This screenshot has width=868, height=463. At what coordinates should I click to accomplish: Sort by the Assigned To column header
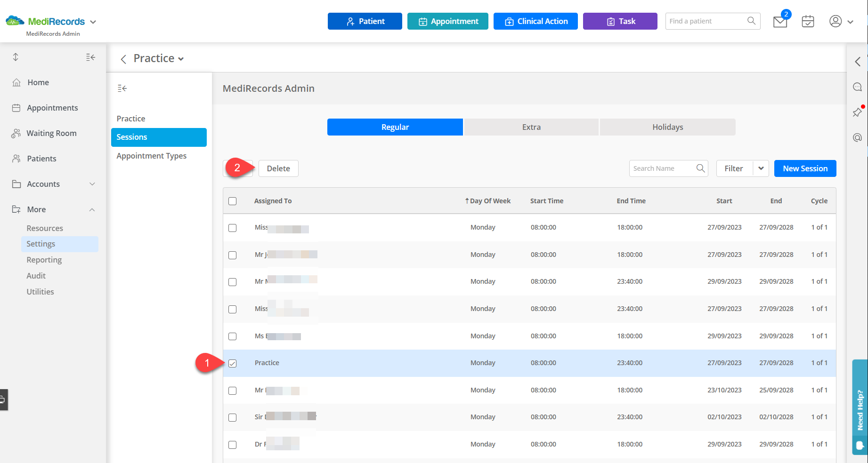pos(273,201)
